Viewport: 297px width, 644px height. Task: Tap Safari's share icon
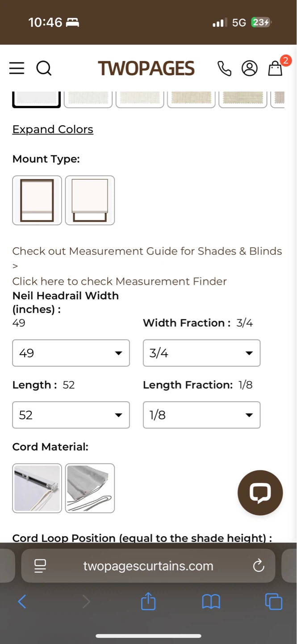(148, 601)
